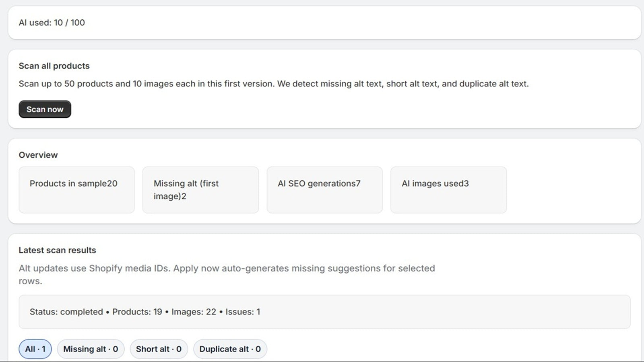Click the Scan all products heading
This screenshot has height=362, width=644.
pyautogui.click(x=54, y=66)
